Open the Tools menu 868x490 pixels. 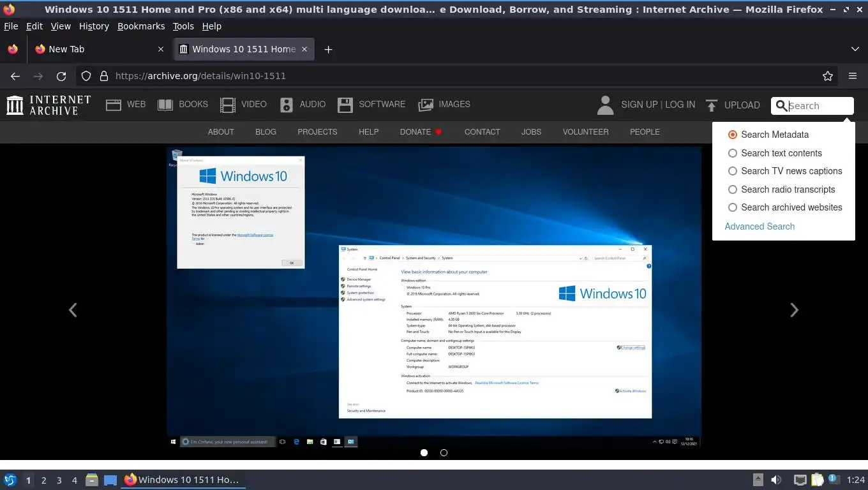[183, 26]
